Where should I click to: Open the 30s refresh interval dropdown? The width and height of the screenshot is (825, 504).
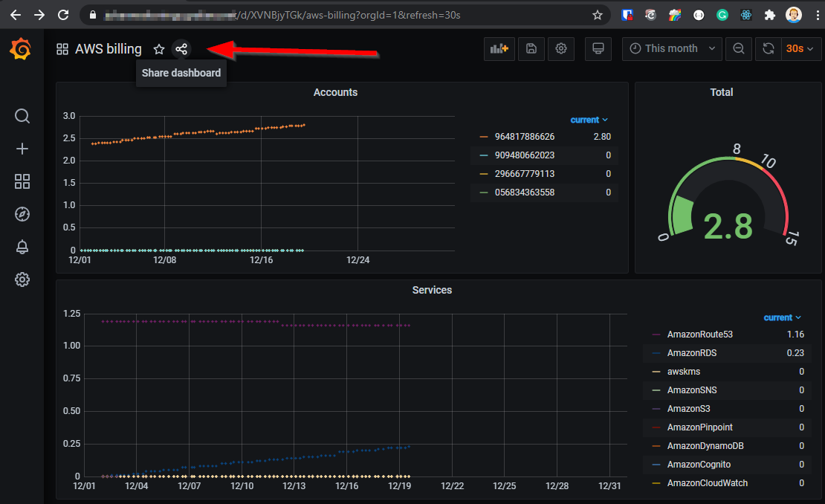pos(800,48)
